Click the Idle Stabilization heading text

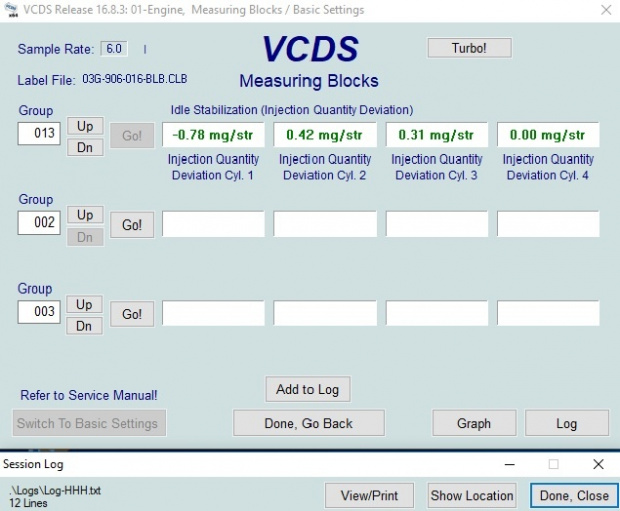(292, 110)
